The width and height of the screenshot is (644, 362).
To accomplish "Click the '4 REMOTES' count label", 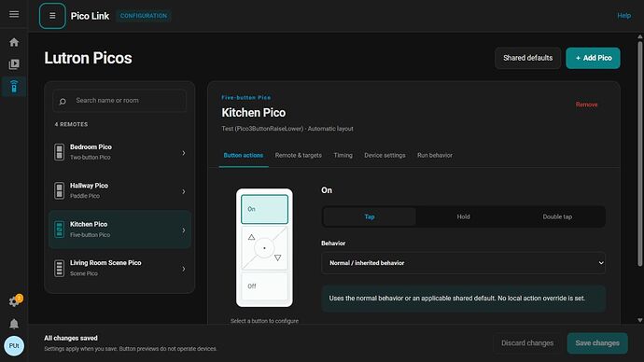I will 71,124.
